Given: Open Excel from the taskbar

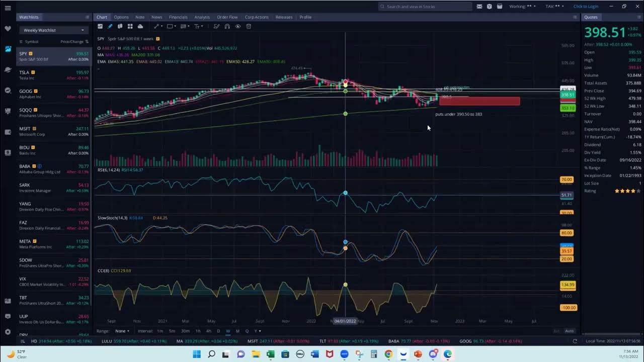Looking at the screenshot, I should point(270,354).
